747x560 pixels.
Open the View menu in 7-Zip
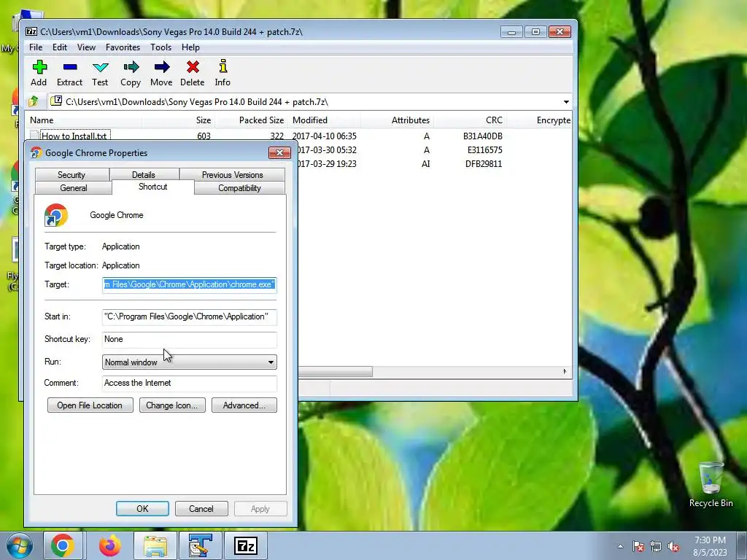pos(86,47)
